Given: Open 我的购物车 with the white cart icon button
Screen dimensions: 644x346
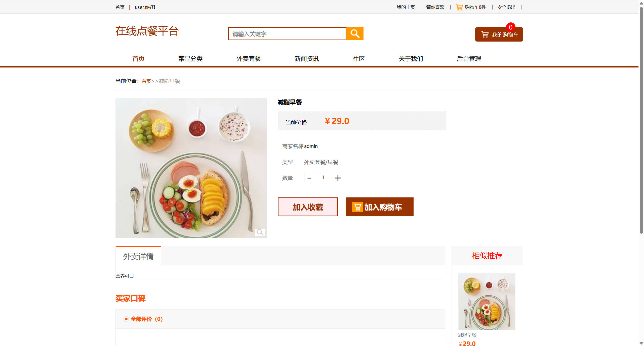Looking at the screenshot, I should pos(485,34).
